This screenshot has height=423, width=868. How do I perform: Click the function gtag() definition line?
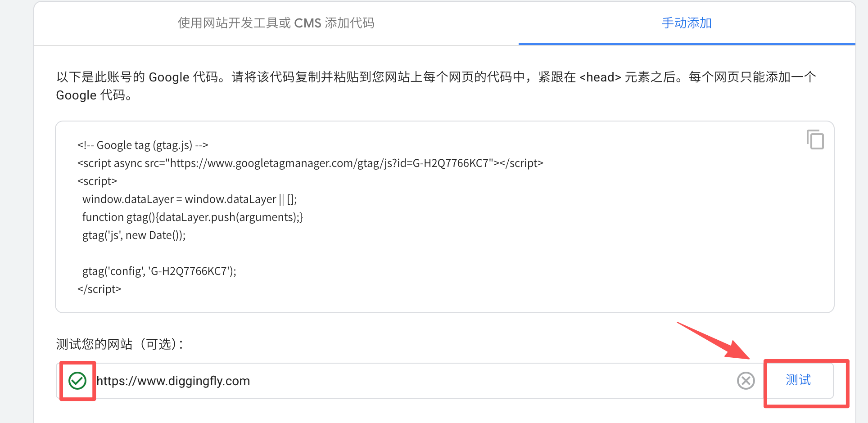coord(192,217)
